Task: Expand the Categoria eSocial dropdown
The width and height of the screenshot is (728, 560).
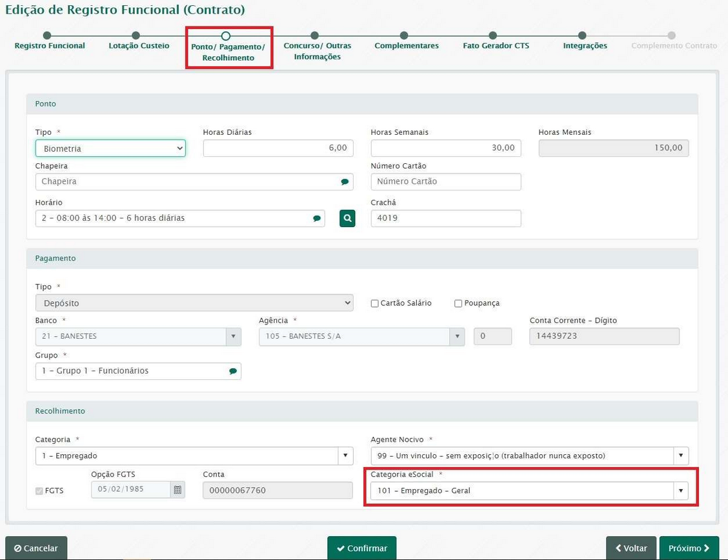Action: coord(680,491)
